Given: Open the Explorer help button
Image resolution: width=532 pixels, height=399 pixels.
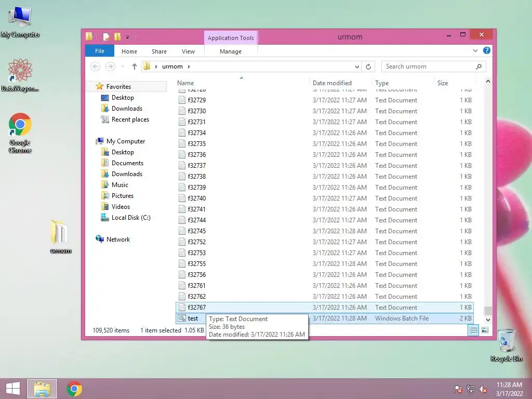Looking at the screenshot, I should (486, 50).
